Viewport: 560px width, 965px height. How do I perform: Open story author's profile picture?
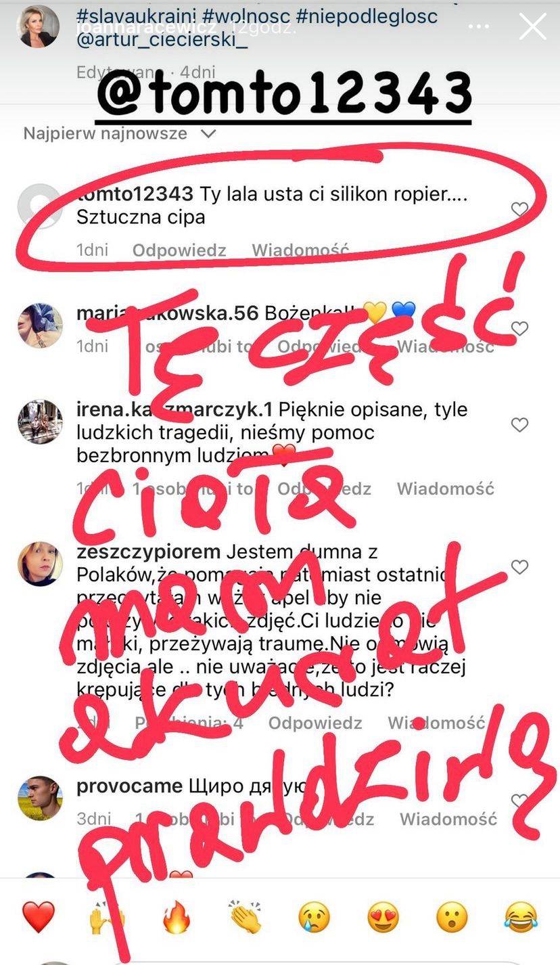point(38,27)
